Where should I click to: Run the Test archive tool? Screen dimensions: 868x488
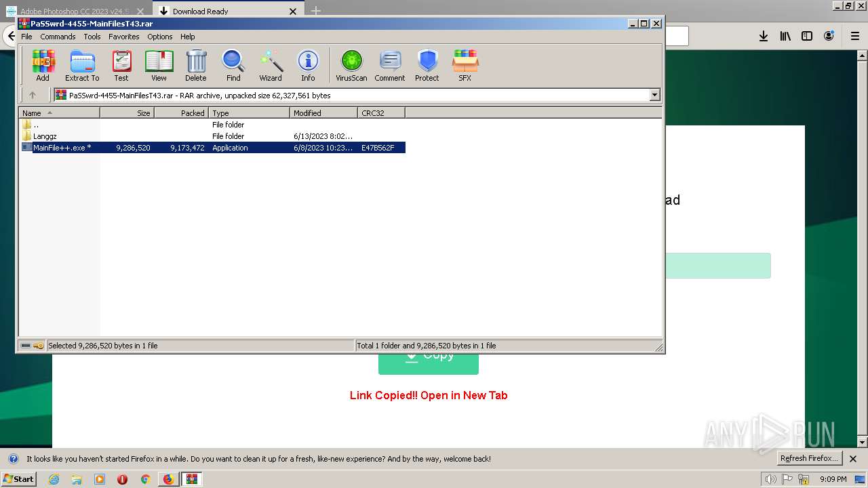point(121,66)
